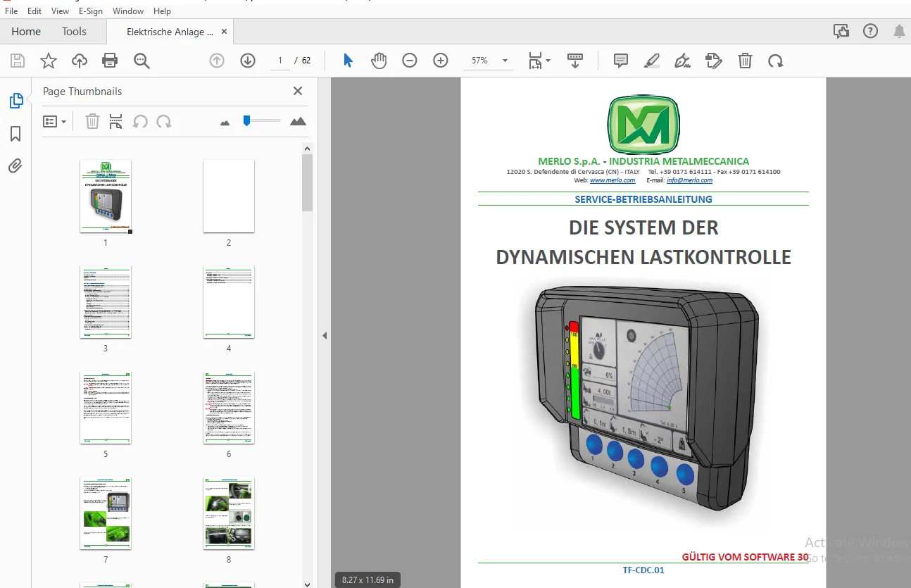Screen dimensions: 911x588
Task: Collapse the navigation pane arrow
Action: coord(325,336)
